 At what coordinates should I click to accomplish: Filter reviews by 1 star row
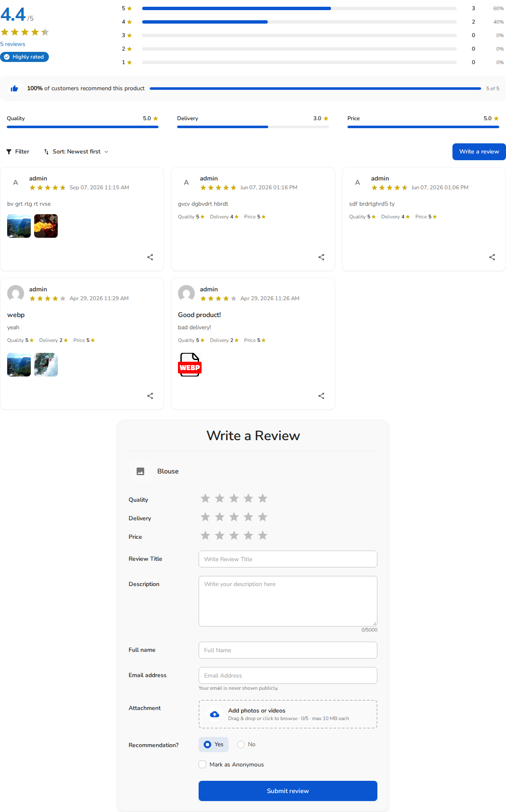click(312, 62)
